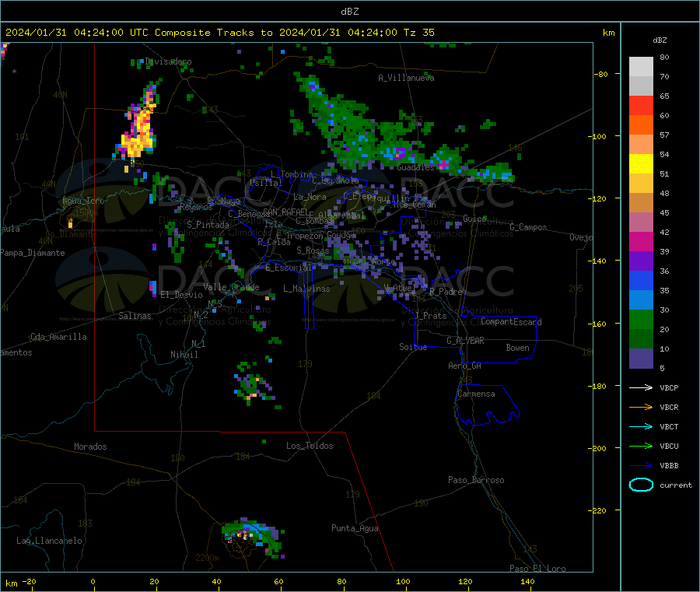Click the S_Pintada map label
This screenshot has width=700, height=592.
point(208,225)
